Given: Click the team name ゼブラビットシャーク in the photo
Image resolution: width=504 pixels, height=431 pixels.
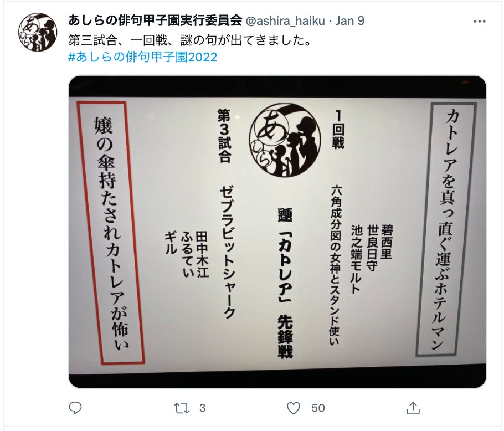Looking at the screenshot, I should click(x=228, y=253).
